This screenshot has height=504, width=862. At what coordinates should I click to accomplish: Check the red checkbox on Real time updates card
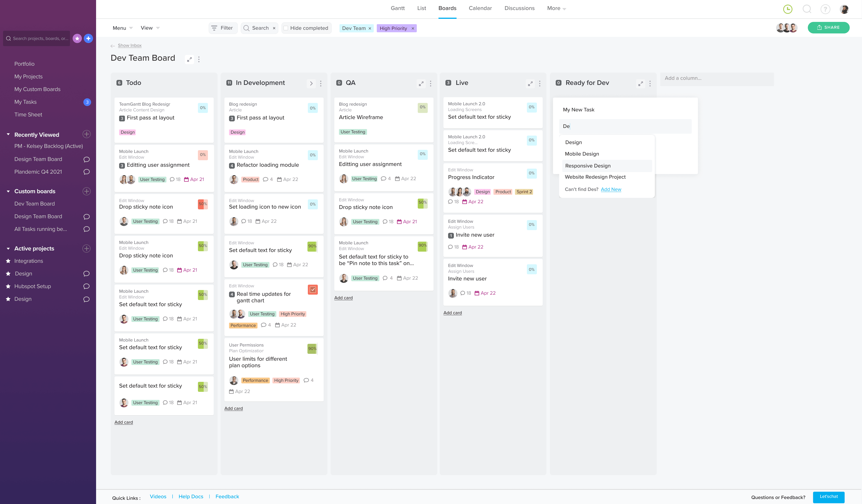pos(313,290)
